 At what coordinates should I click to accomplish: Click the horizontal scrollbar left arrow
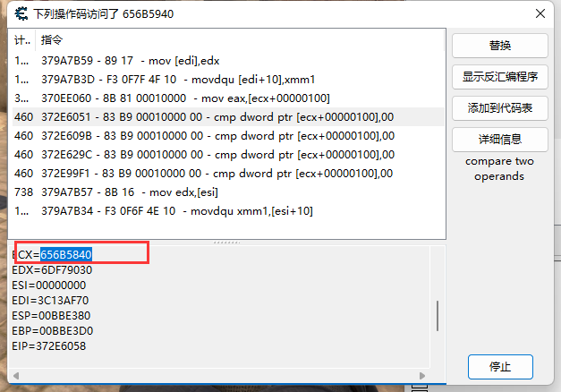tap(16, 376)
